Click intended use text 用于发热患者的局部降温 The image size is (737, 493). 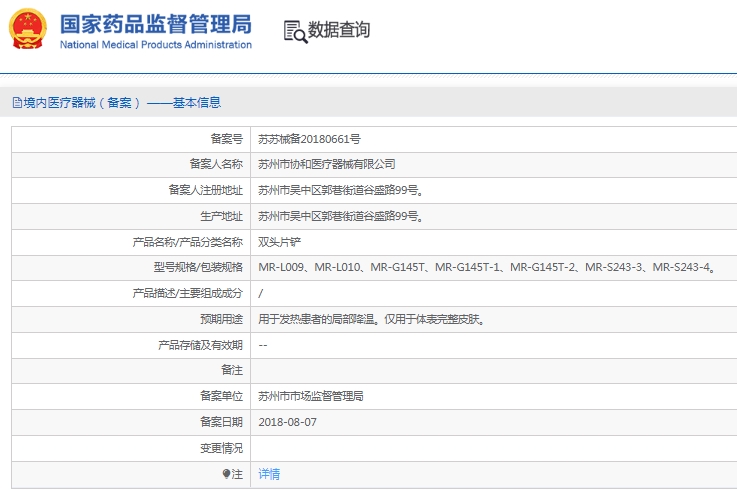371,319
